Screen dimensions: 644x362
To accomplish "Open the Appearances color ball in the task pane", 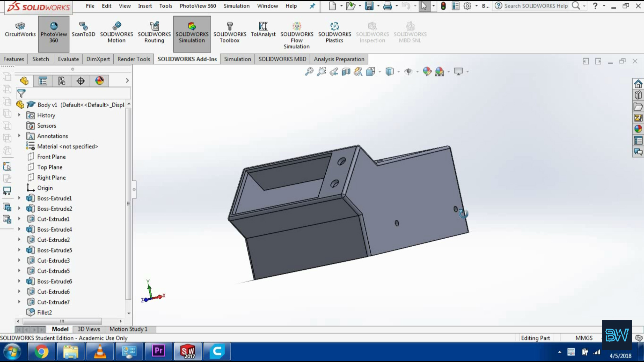I will 638,129.
